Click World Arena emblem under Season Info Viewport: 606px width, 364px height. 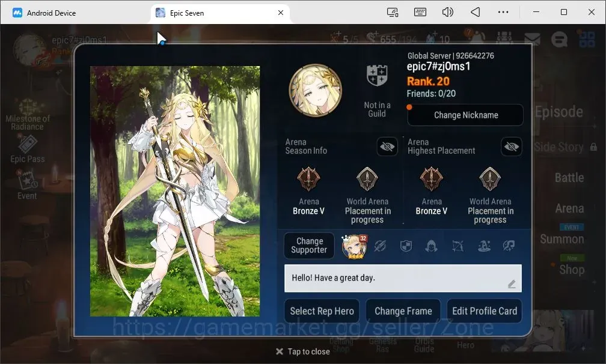pos(367,179)
